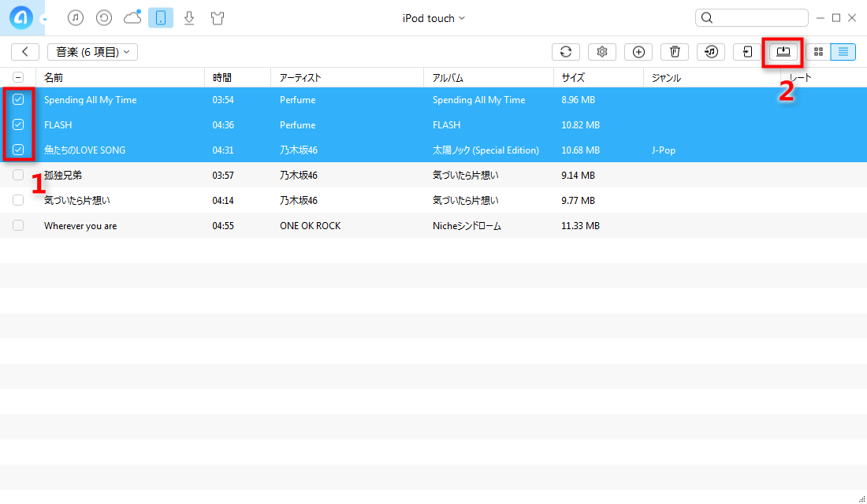Viewport: 867px width, 504px height.
Task: Click the Nicheシンドローム album cell
Action: pyautogui.click(x=467, y=226)
